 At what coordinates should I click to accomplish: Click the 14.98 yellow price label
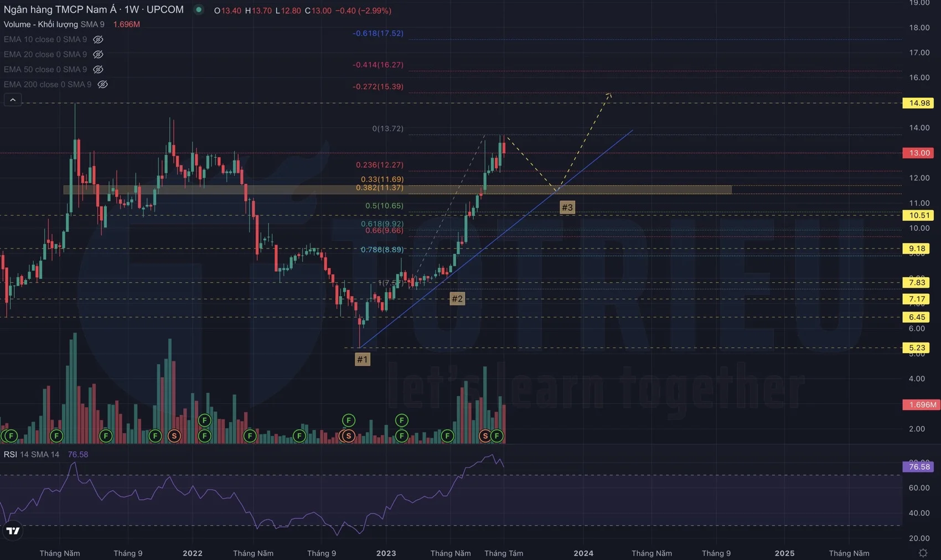tap(918, 103)
